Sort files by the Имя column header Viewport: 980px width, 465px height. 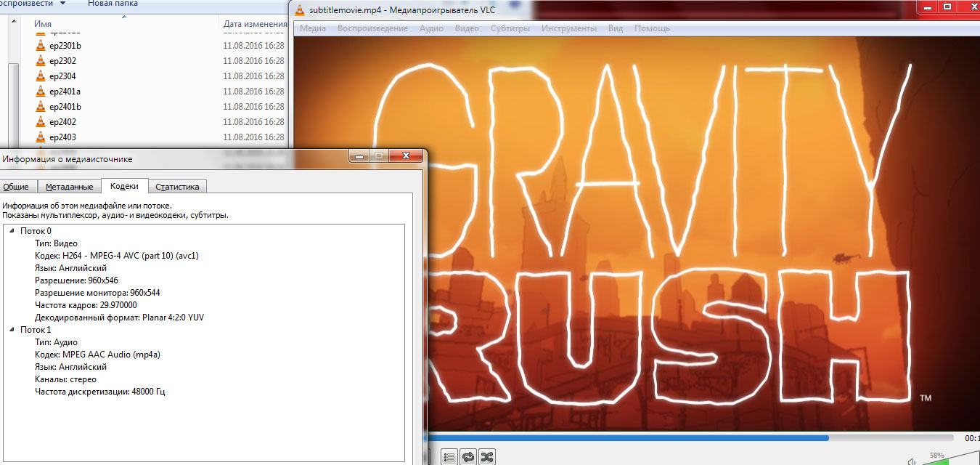pos(43,24)
